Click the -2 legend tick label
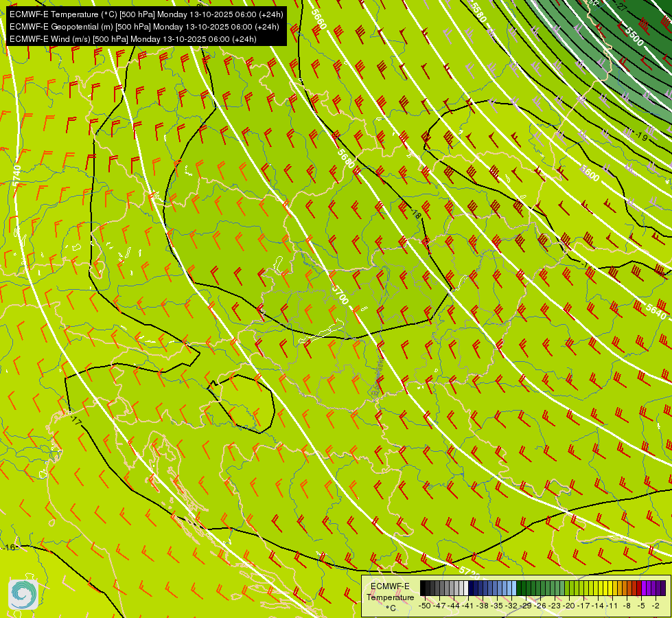 656,606
